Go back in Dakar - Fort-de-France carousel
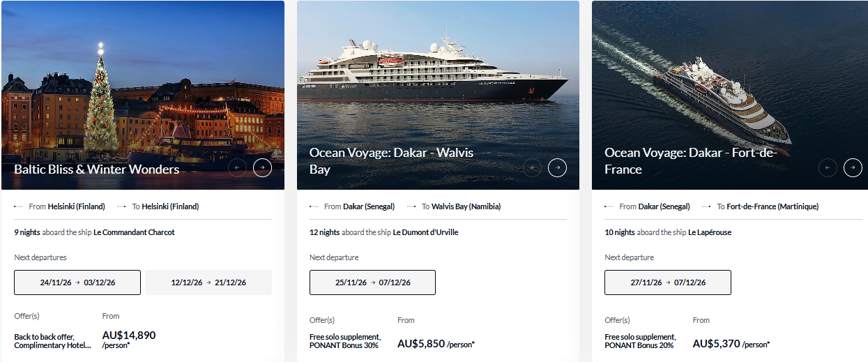The height and width of the screenshot is (362, 868). (828, 167)
